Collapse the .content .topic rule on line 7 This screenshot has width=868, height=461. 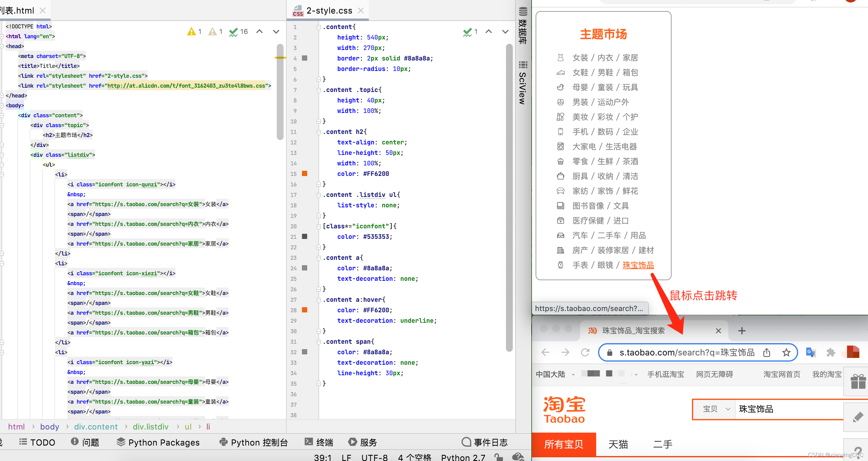point(319,90)
